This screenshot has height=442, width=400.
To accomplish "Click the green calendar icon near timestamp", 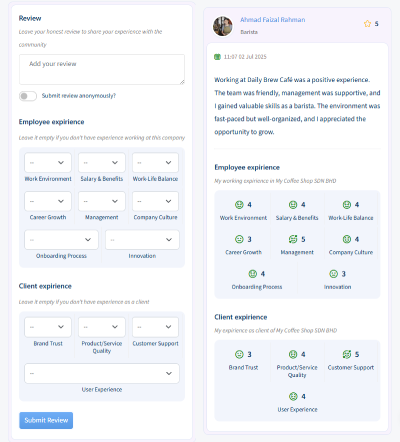I will pos(217,57).
